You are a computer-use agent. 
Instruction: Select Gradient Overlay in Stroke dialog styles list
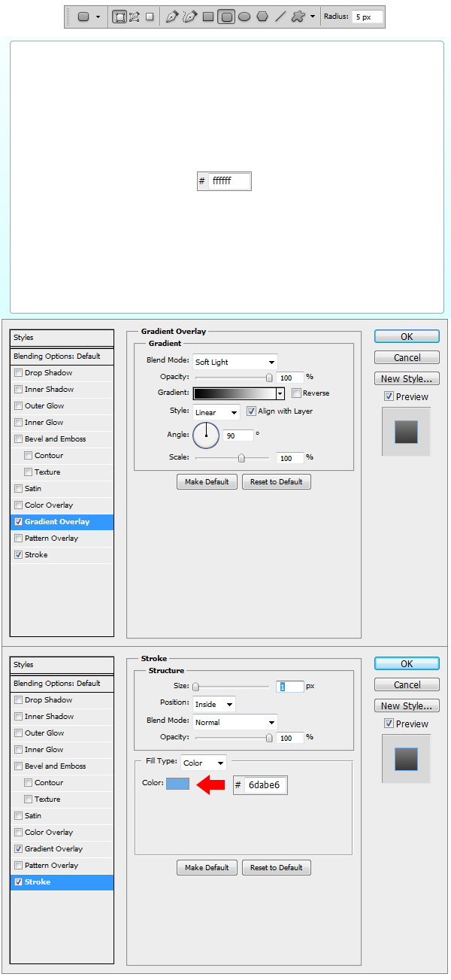pos(53,849)
